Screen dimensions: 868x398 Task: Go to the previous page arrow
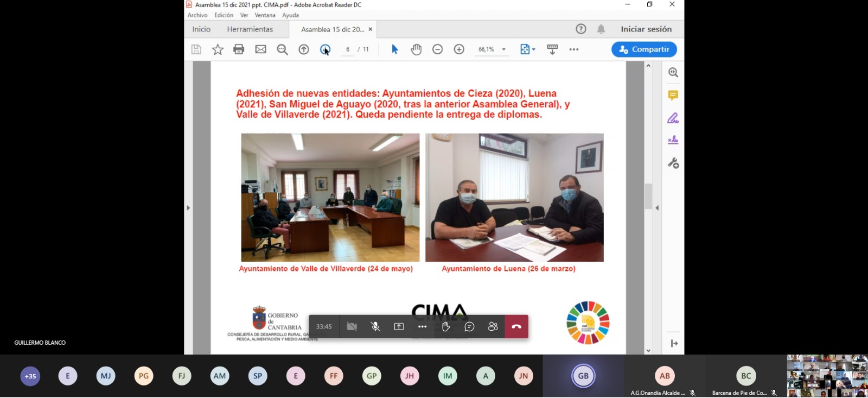pos(304,49)
